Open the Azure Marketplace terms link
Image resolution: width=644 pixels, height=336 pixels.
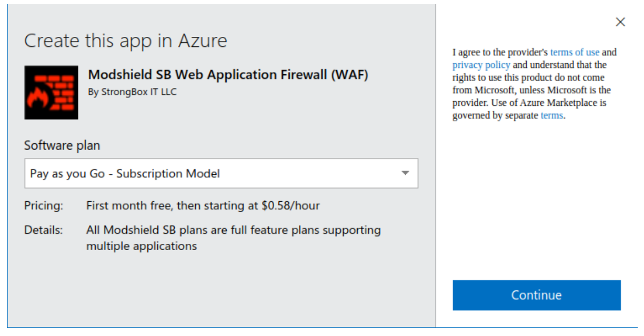click(x=551, y=115)
